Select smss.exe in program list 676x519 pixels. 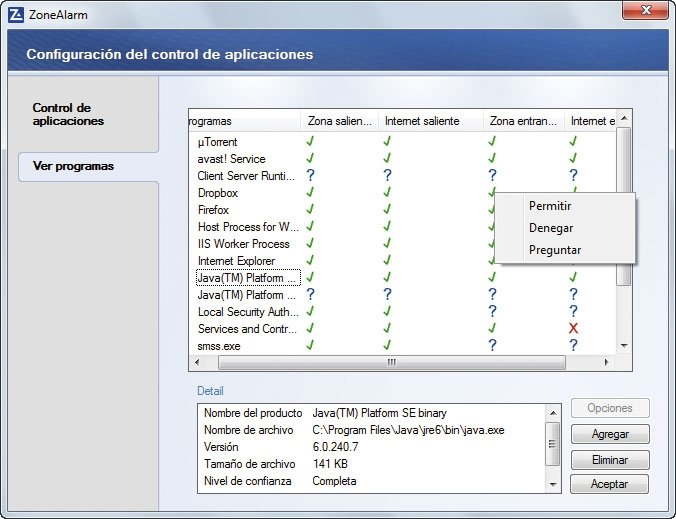click(x=219, y=346)
